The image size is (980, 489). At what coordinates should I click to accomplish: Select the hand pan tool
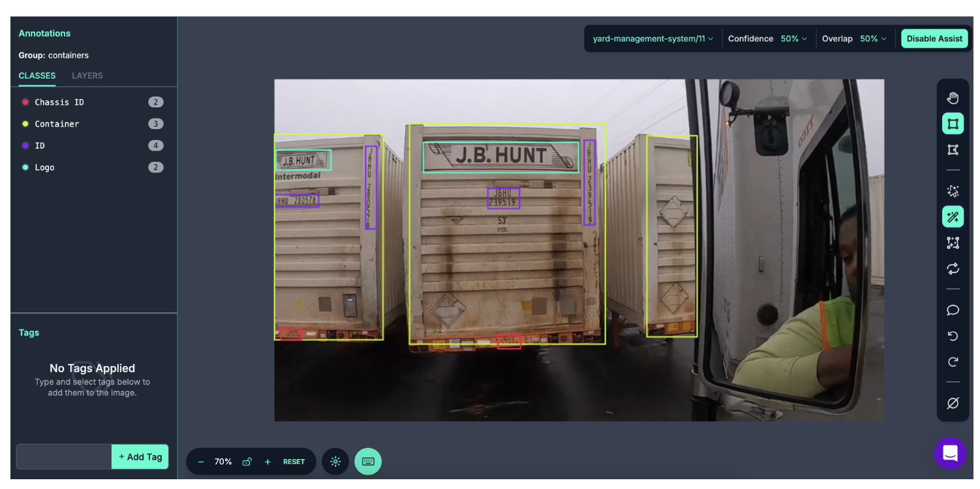coord(953,98)
